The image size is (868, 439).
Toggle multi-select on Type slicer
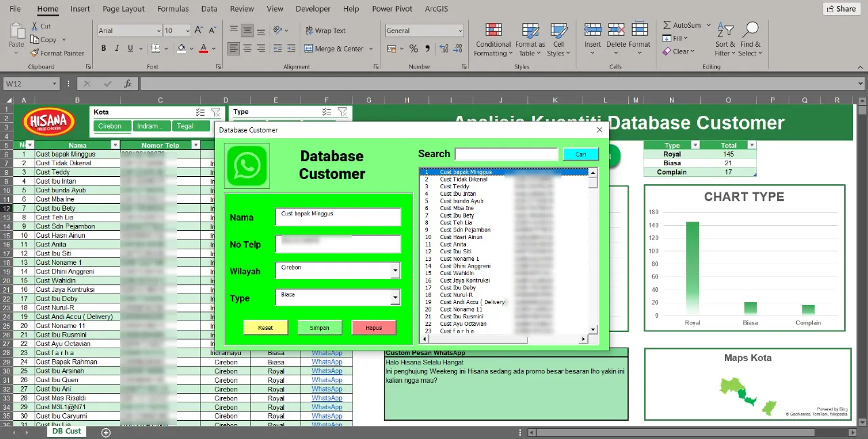point(327,112)
